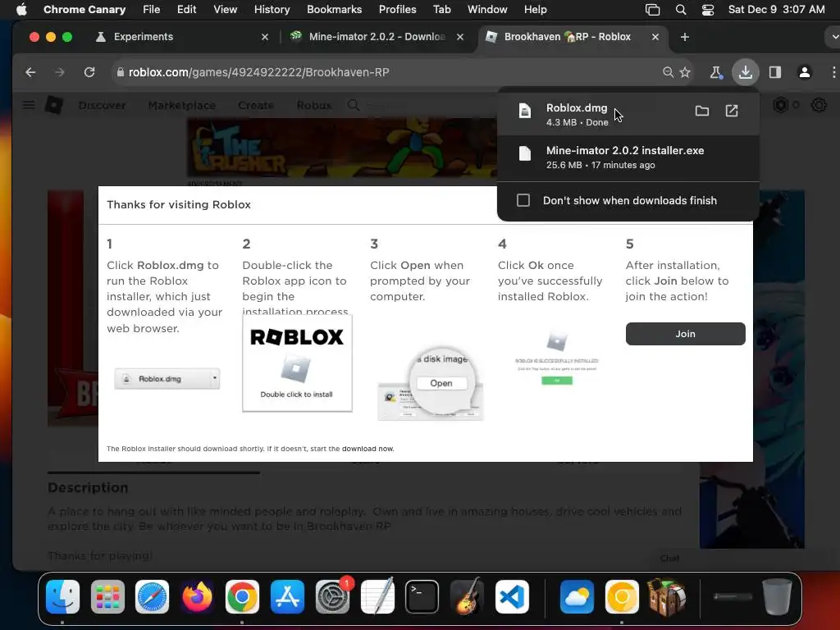
Task: Click the site lock icon in address bar
Action: pyautogui.click(x=120, y=72)
